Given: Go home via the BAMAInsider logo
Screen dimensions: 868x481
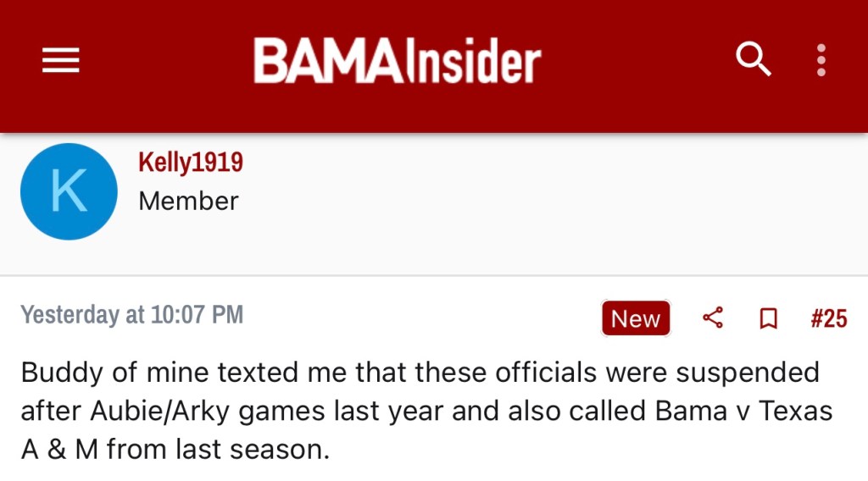Looking at the screenshot, I should point(397,61).
